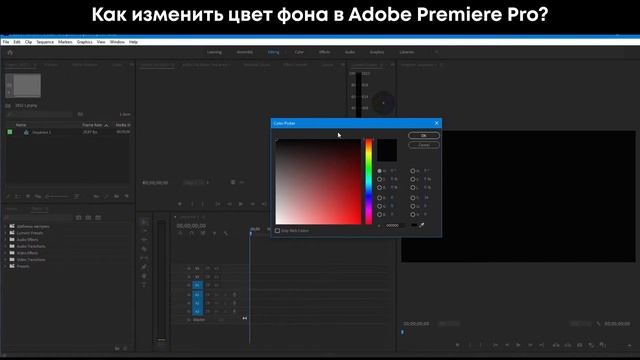
Task: Open the Sequence menu
Action: click(x=45, y=42)
